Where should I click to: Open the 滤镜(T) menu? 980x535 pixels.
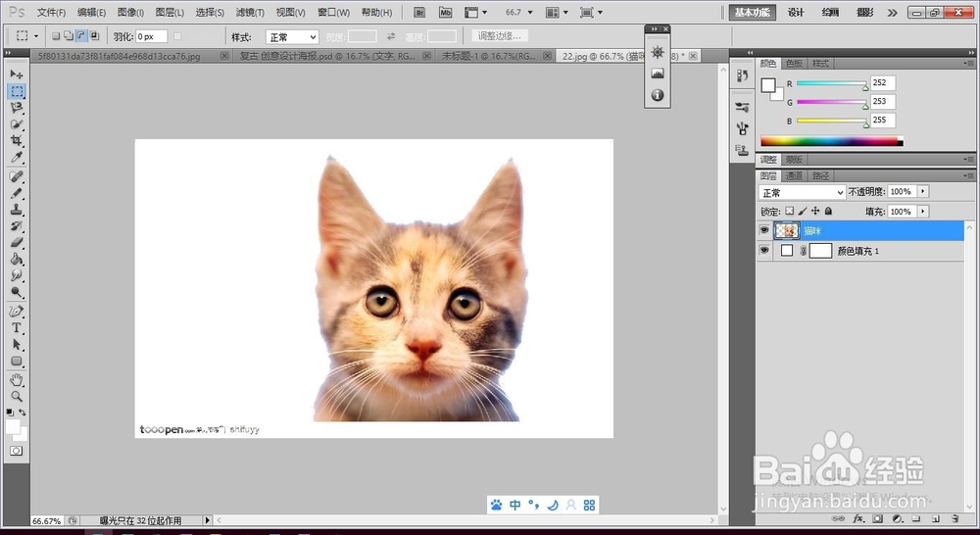click(250, 13)
